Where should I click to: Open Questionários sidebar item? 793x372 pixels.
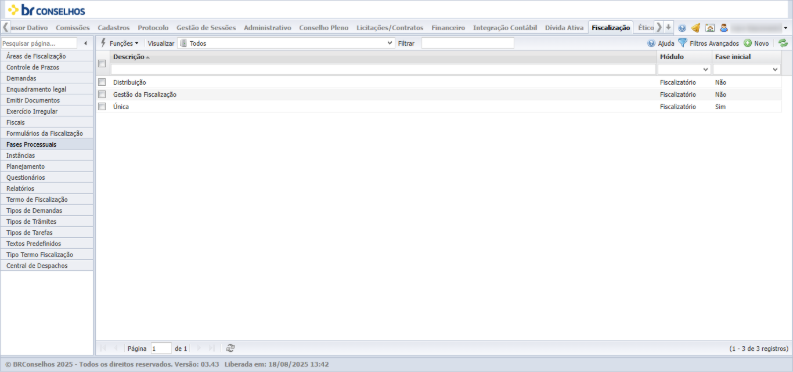point(47,177)
